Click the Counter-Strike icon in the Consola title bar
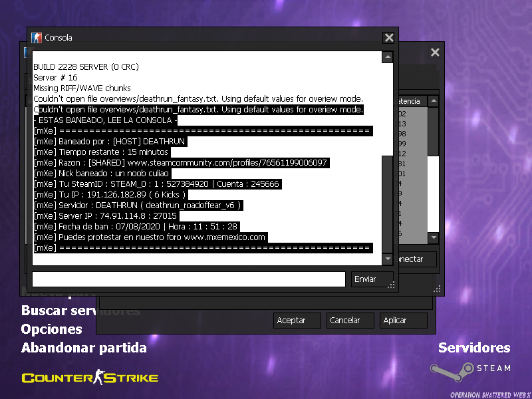The width and height of the screenshot is (532, 399). [37, 38]
